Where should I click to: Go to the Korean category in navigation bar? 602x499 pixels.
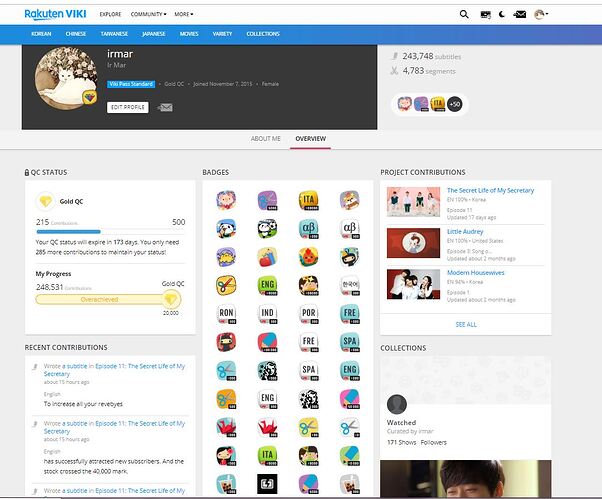point(41,33)
